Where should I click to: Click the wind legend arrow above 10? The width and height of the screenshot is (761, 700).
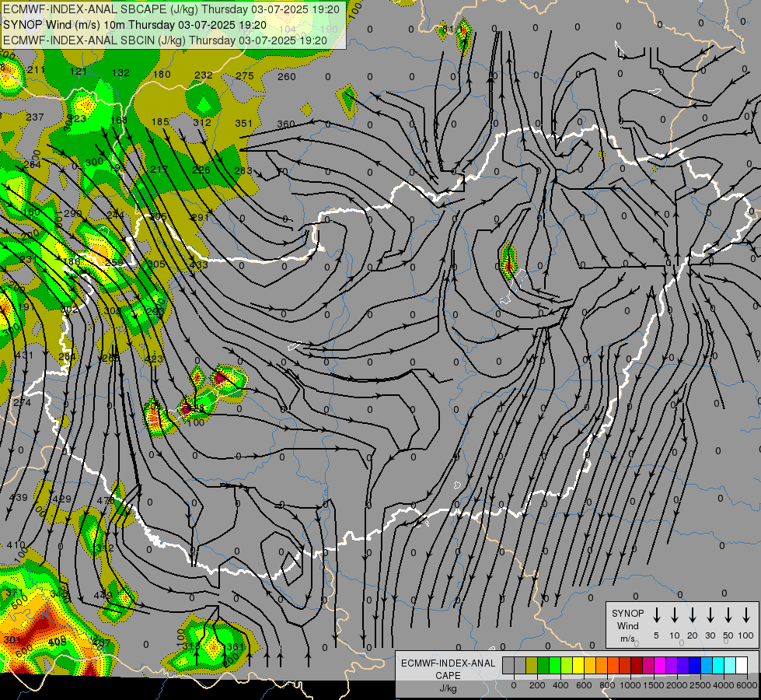click(675, 615)
